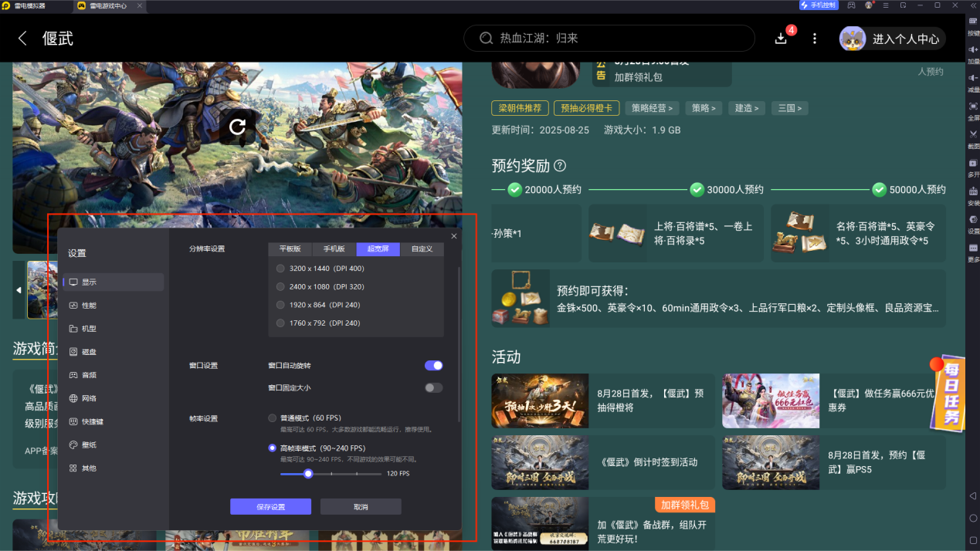Toggle 窗口自动旋转 switch off
980x551 pixels.
click(x=433, y=365)
